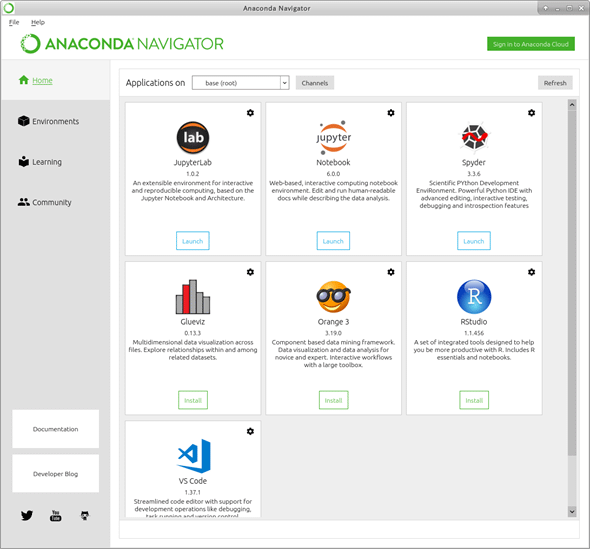590x549 pixels.
Task: Click the Glueviz bar chart logo
Action: 193,297
